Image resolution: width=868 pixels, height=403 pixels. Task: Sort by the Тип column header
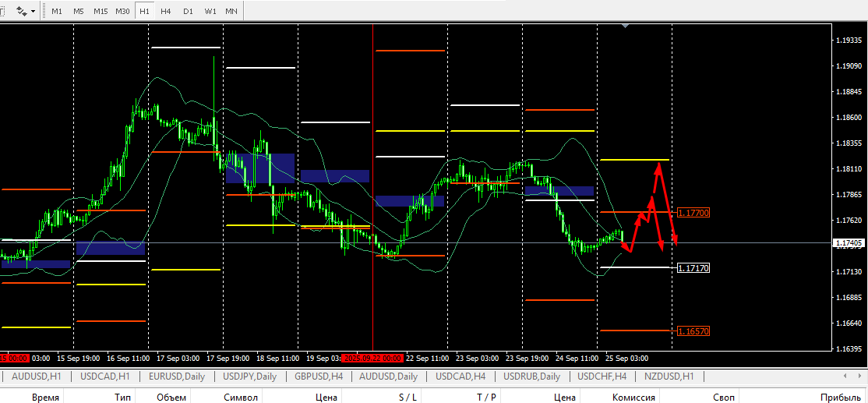point(122,397)
